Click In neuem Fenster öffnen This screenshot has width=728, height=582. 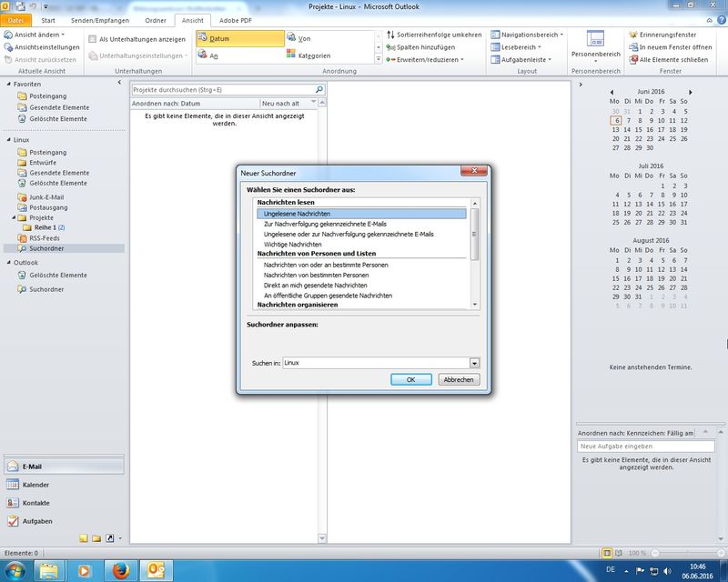tap(671, 47)
